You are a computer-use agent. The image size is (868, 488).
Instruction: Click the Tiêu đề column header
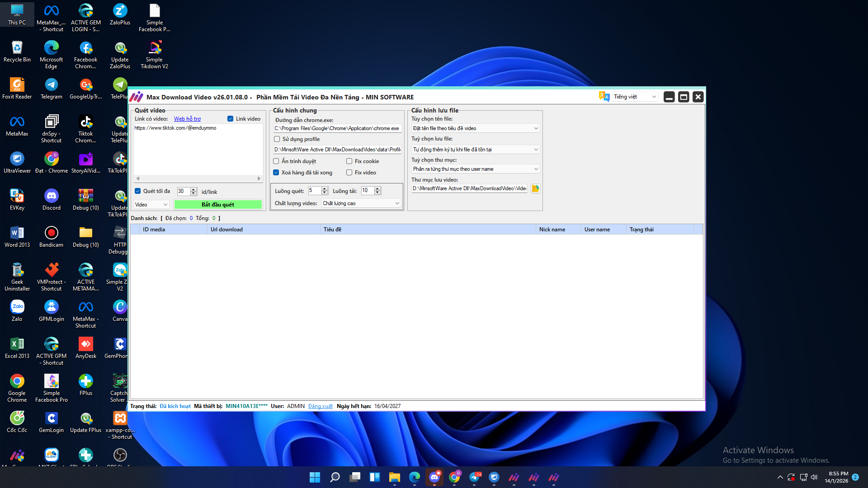point(428,230)
